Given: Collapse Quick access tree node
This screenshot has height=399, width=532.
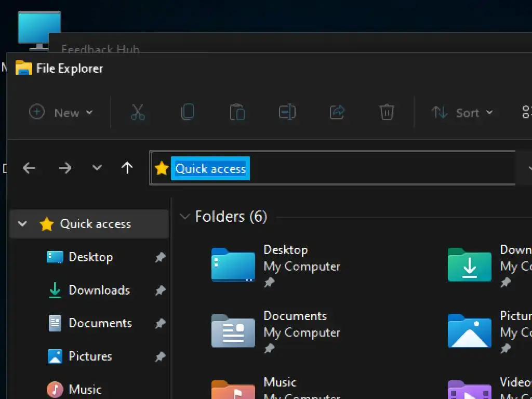Looking at the screenshot, I should 22,223.
